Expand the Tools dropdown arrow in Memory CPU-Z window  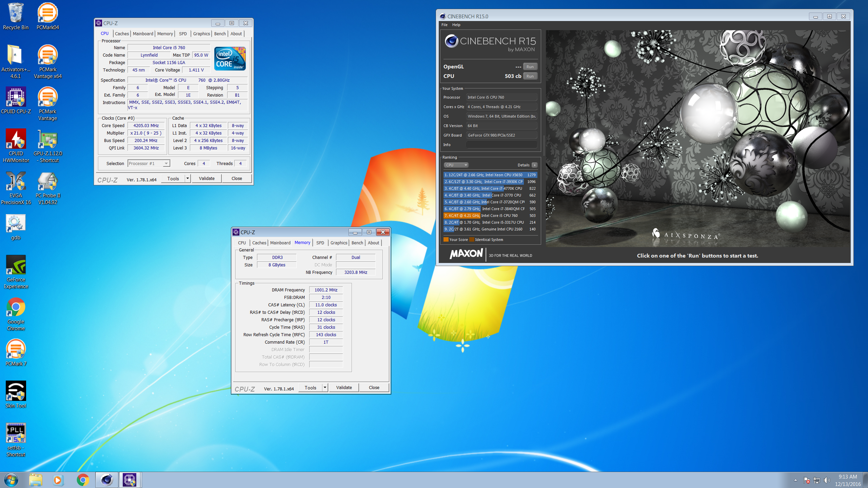click(325, 387)
